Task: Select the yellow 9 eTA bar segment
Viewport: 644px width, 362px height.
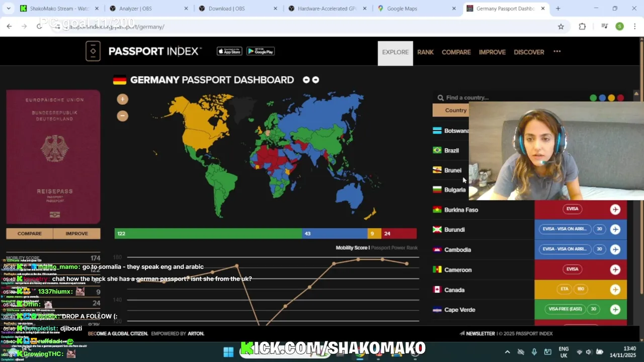Action: pyautogui.click(x=375, y=233)
